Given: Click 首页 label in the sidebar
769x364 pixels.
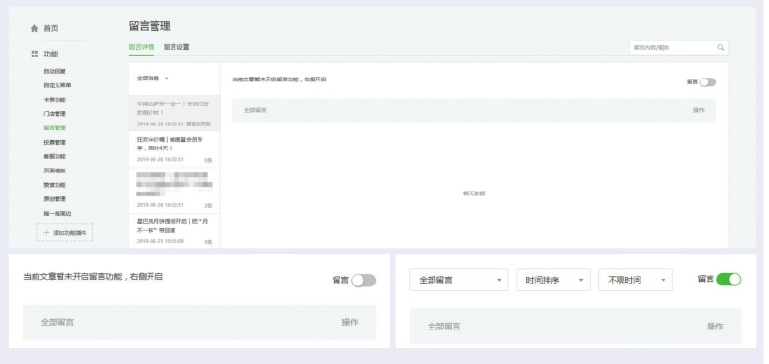Looking at the screenshot, I should coord(51,28).
